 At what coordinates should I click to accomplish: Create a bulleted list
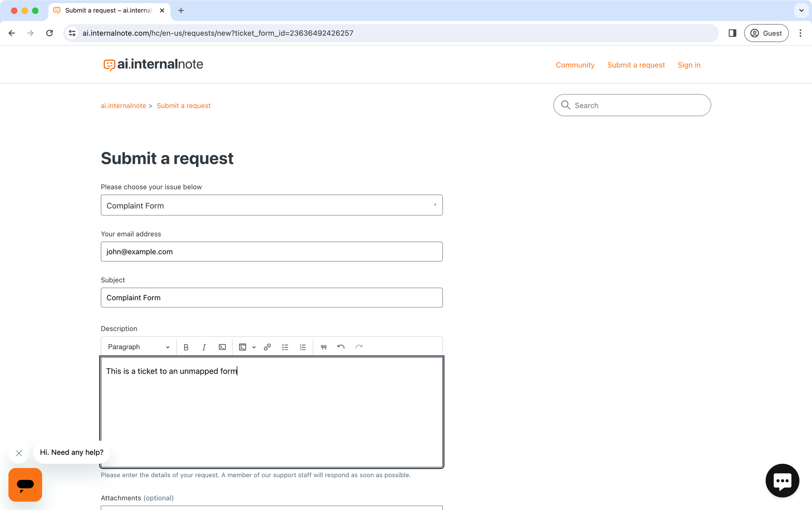click(x=285, y=347)
